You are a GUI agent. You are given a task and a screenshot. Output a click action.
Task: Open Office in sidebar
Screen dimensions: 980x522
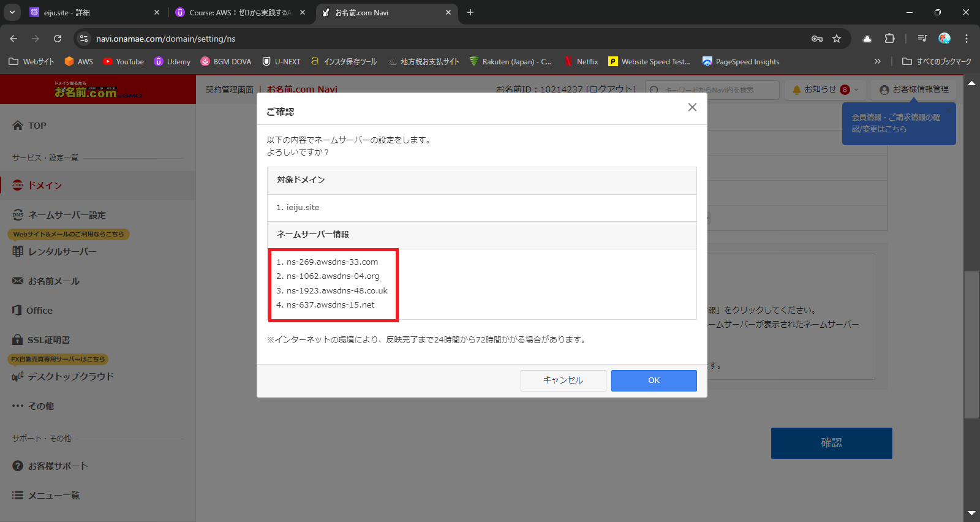[32, 311]
